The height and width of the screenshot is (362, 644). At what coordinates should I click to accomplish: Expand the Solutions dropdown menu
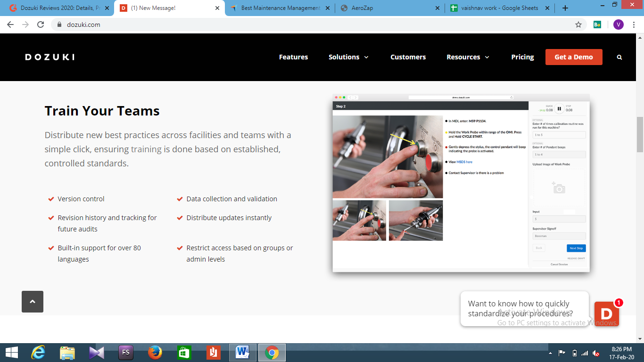(349, 57)
